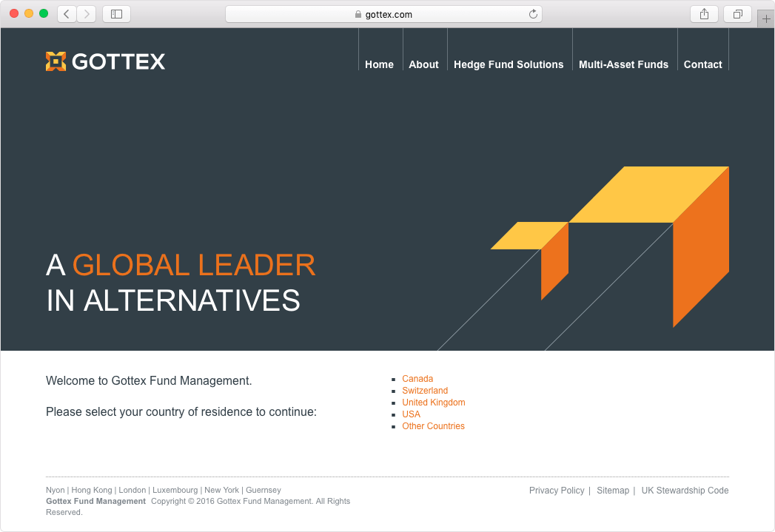
Task: Select Other Countries link
Action: (433, 426)
